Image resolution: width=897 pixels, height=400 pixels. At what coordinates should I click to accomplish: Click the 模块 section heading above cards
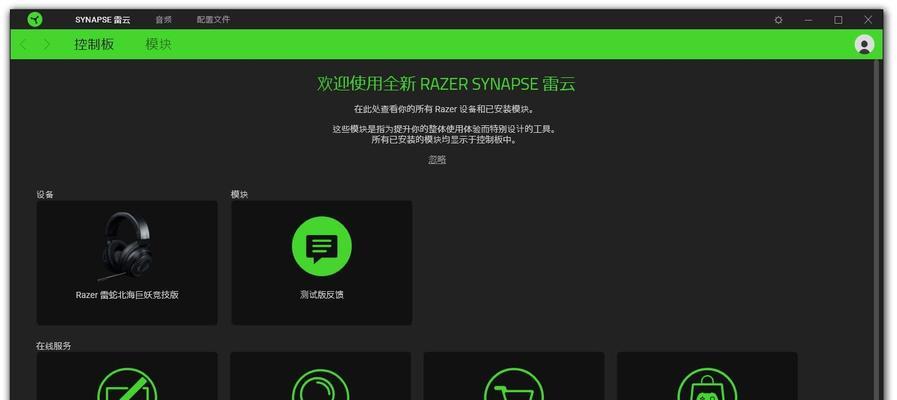click(x=239, y=195)
